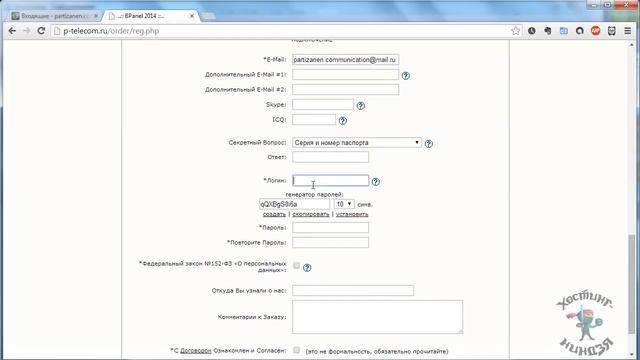
Task: Click into the ICQ input field
Action: click(x=314, y=120)
